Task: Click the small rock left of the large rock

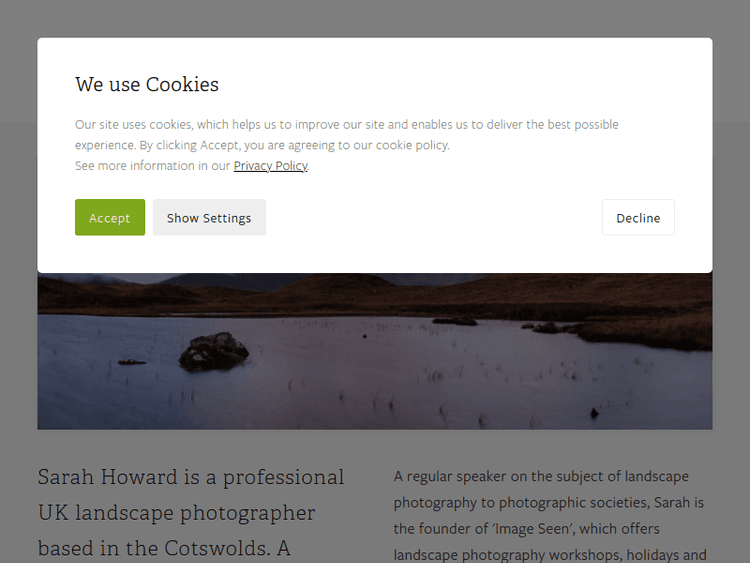Action: click(x=132, y=362)
